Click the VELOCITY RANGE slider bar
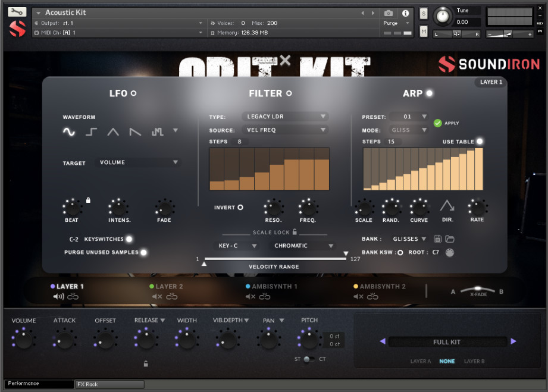 coord(275,259)
